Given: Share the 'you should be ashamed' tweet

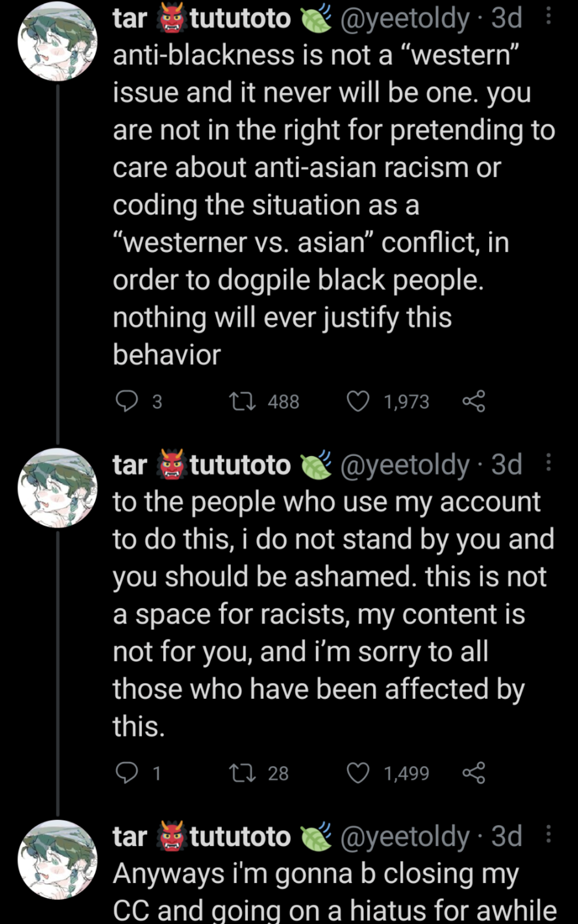Looking at the screenshot, I should [474, 773].
